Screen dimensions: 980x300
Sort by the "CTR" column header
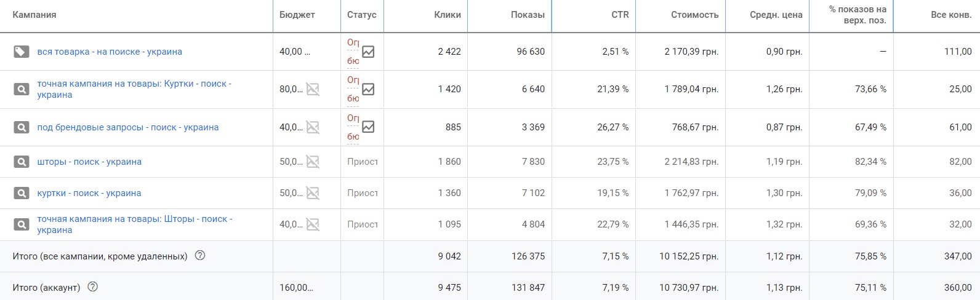pos(620,15)
